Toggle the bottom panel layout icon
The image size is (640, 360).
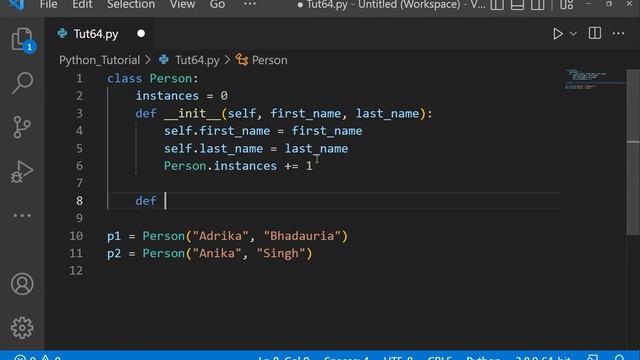click(x=517, y=5)
